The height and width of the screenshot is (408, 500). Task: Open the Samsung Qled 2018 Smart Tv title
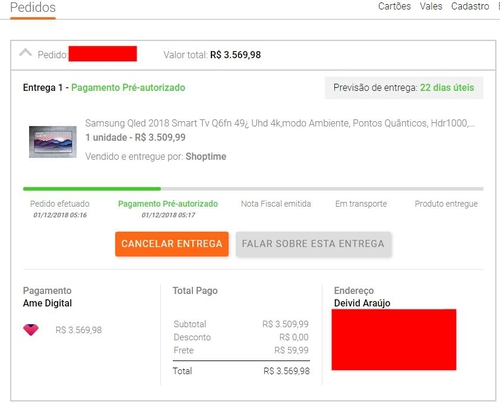280,123
